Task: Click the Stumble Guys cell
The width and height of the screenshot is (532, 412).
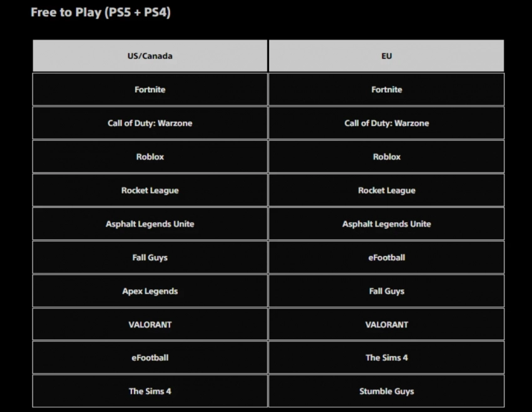Action: point(386,391)
